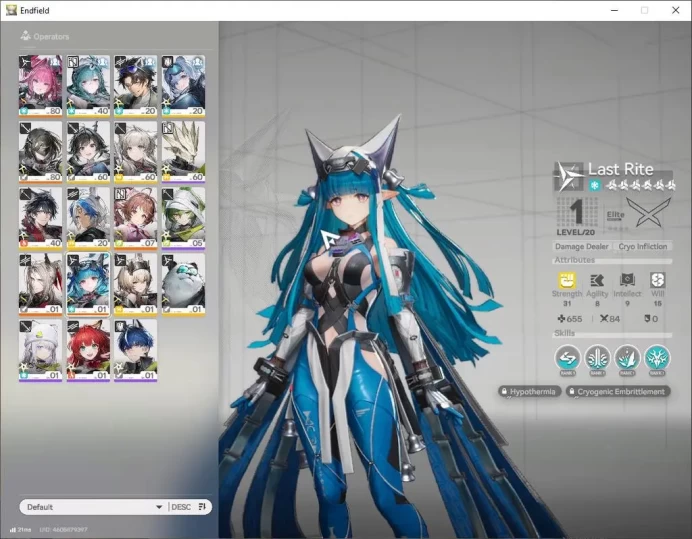
Task: Click the Operators heading text
Action: pyautogui.click(x=51, y=37)
